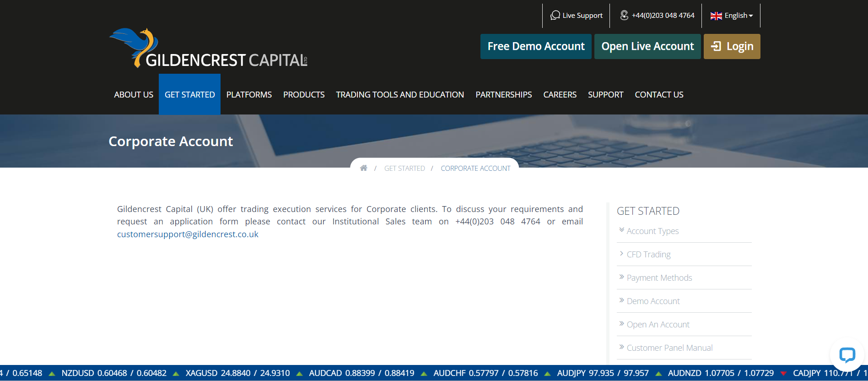This screenshot has height=381, width=868.
Task: Open the Partnerships menu
Action: click(504, 94)
